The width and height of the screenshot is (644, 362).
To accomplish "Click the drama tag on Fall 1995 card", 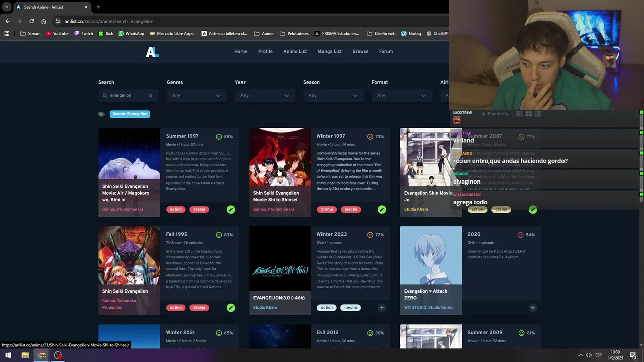I will (199, 308).
